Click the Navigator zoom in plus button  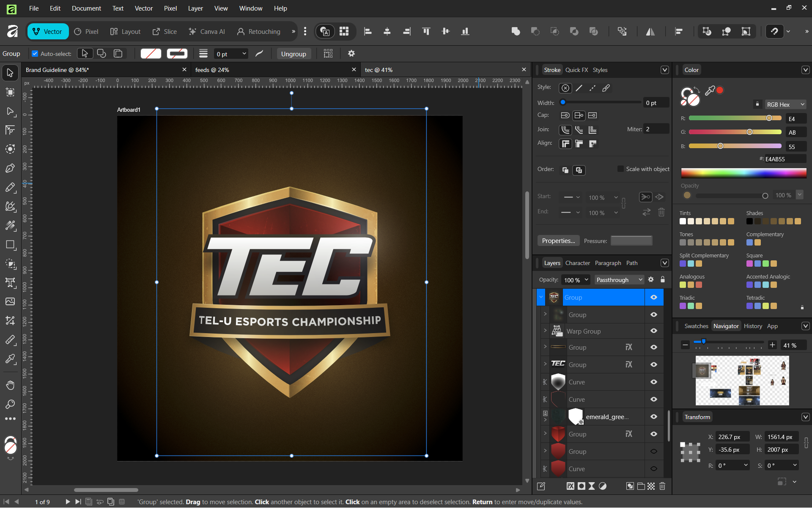click(x=772, y=345)
